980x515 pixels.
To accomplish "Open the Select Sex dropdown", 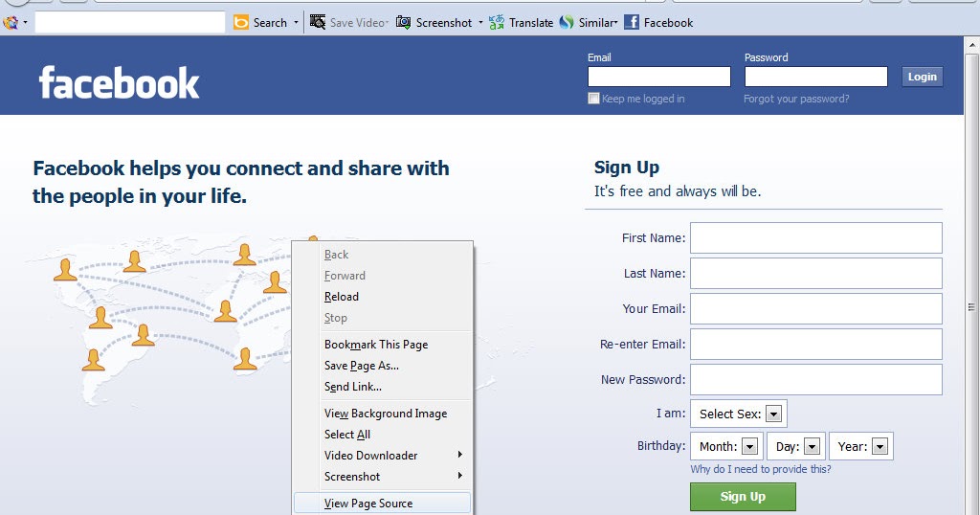I will [739, 414].
